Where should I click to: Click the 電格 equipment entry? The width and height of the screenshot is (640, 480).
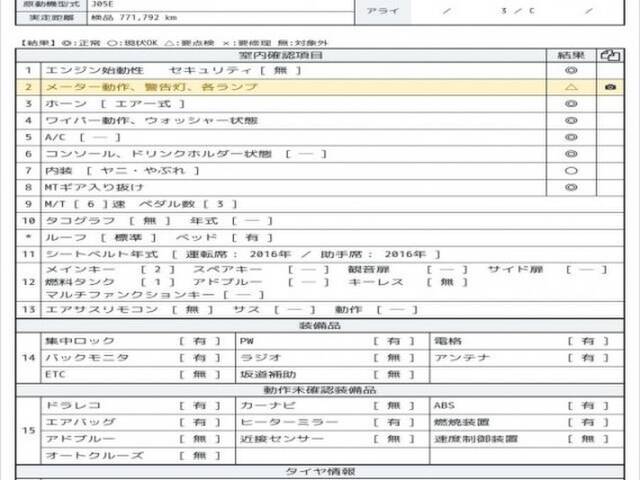click(x=527, y=341)
